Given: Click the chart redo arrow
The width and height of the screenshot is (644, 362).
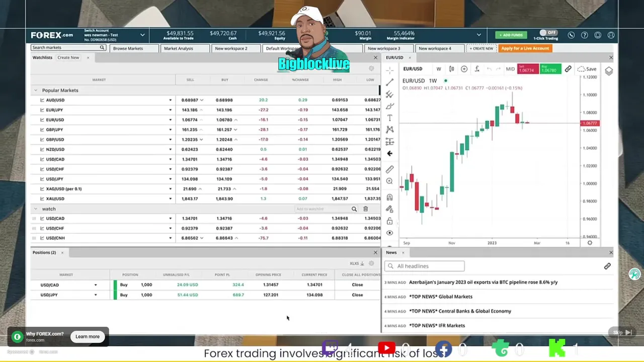Looking at the screenshot, I should click(x=499, y=69).
